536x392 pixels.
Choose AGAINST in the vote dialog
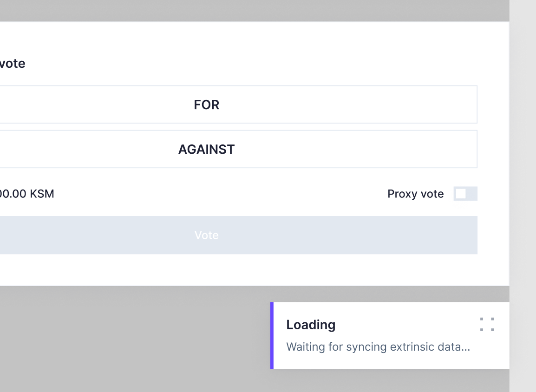pyautogui.click(x=206, y=149)
